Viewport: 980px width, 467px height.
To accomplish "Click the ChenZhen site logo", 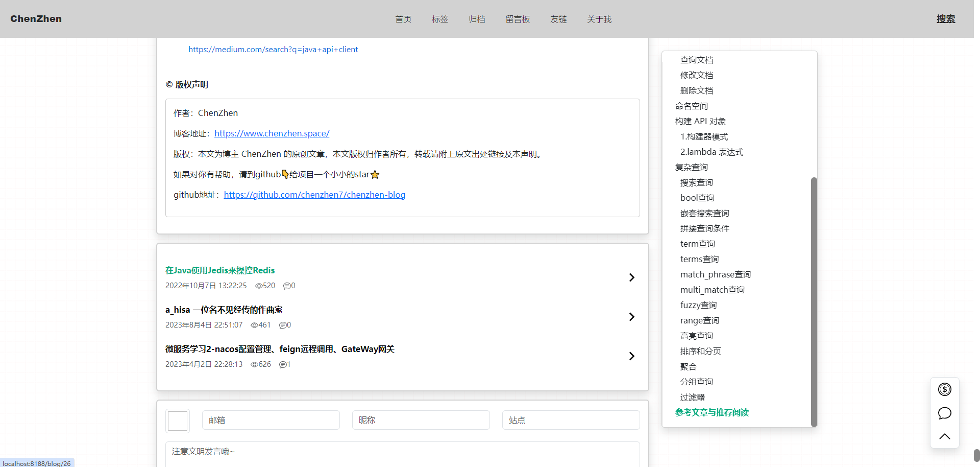I will pos(36,18).
